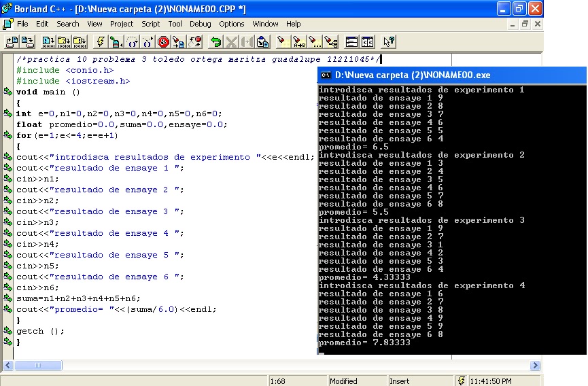Click the gutter marker beside 'cin>>n6;'
The image size is (588, 386).
click(x=7, y=287)
